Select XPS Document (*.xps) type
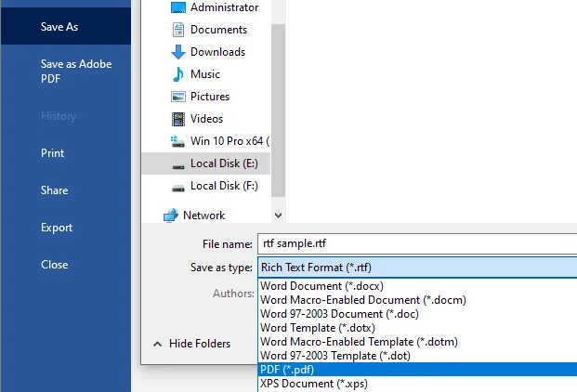 (x=417, y=384)
